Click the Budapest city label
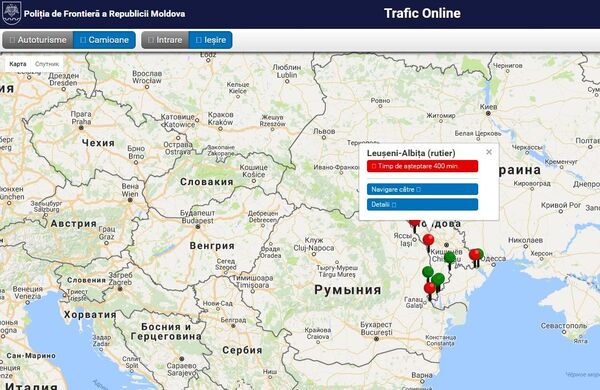The image size is (600, 390). coord(197,221)
